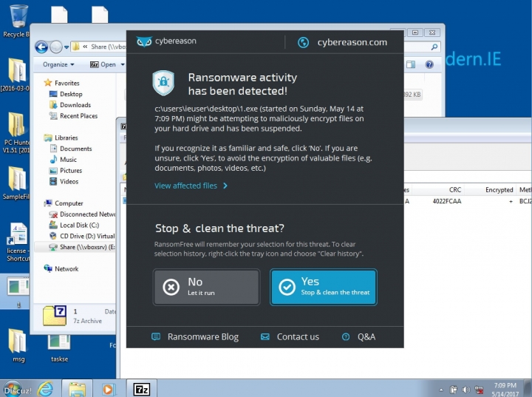Select the taskse icon on the desktop
Screen dimensions: 532x397
59,347
